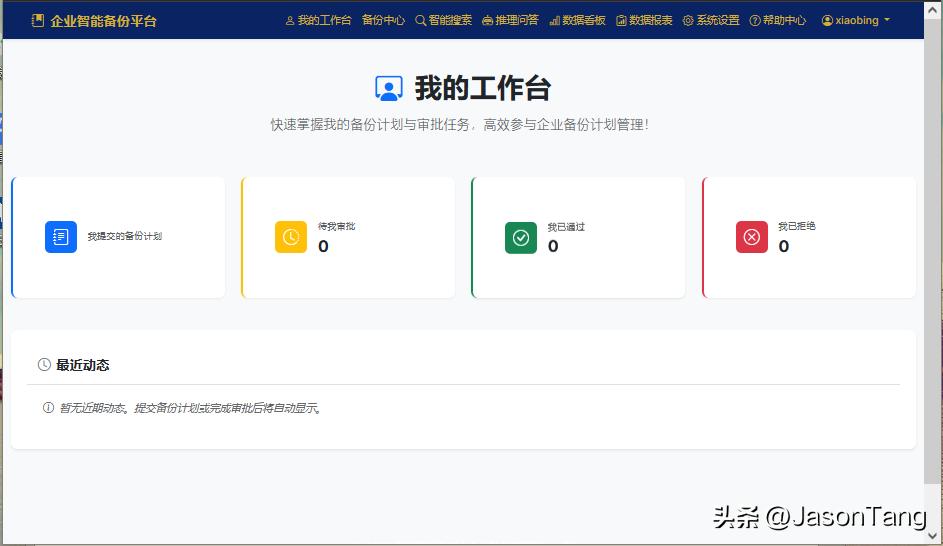Click the 企业智能备份平台 logo icon
Screen dimensions: 943x546
[38, 20]
